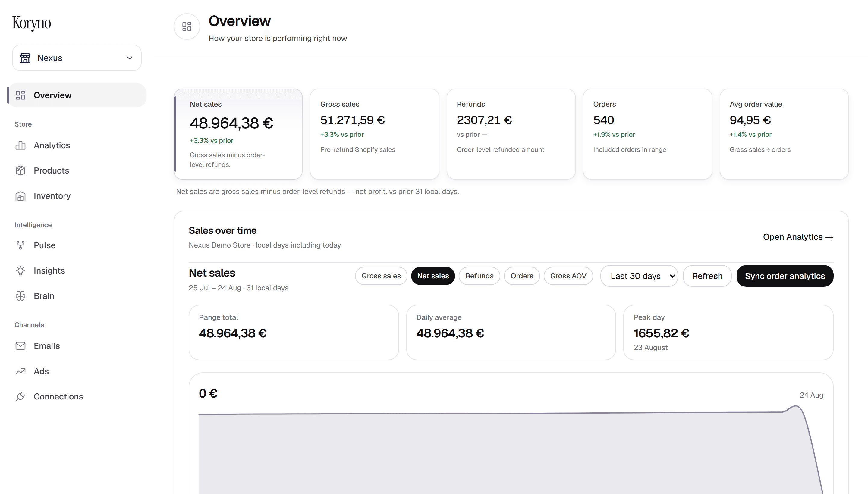The width and height of the screenshot is (868, 494).
Task: Click 'Order-level refunded amount' description
Action: [500, 150]
